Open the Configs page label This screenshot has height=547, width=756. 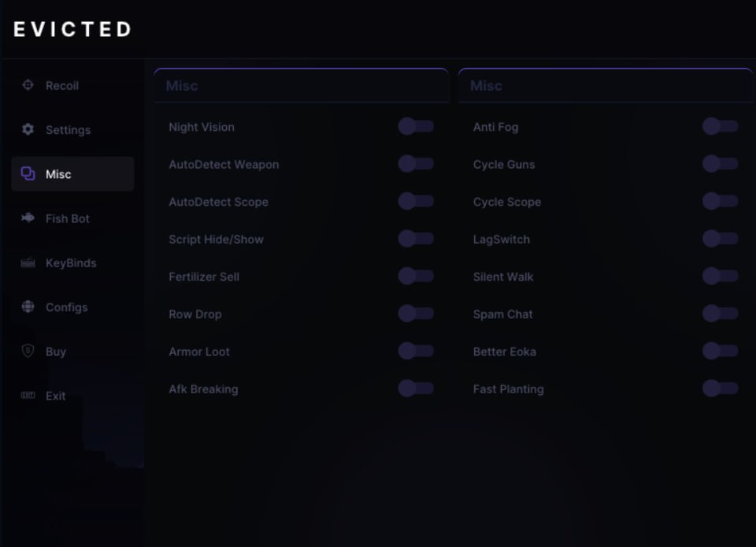click(x=67, y=307)
